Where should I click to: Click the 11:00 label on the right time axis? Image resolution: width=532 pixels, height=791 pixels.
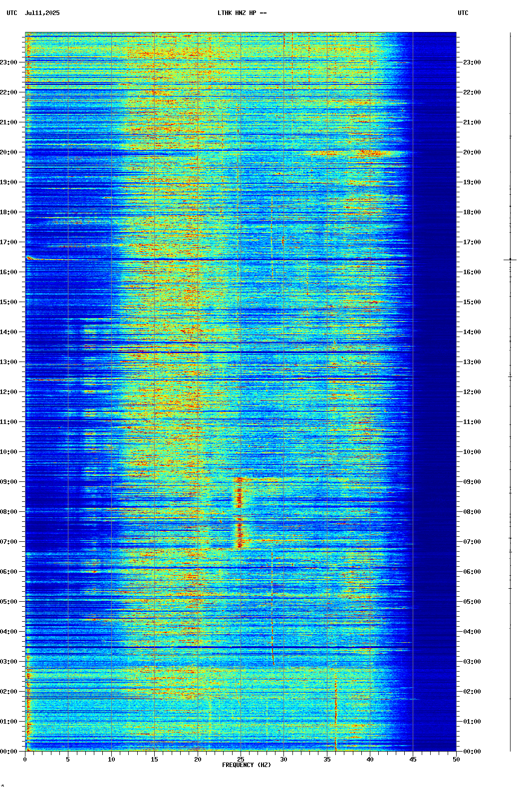(x=472, y=422)
